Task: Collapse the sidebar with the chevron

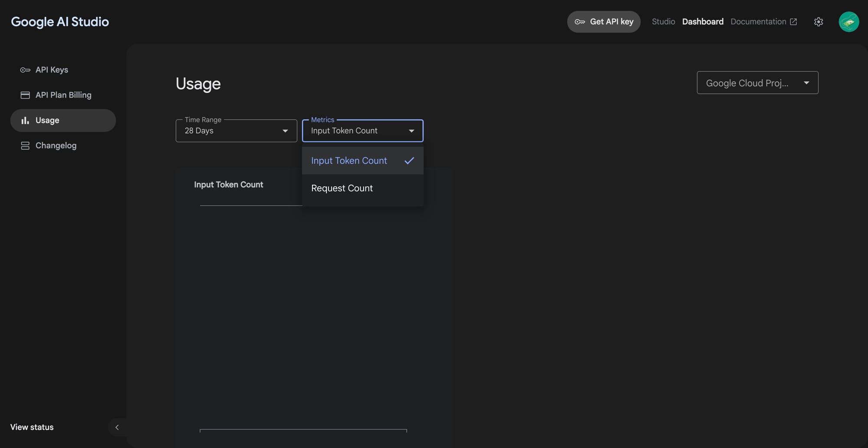Action: click(117, 427)
